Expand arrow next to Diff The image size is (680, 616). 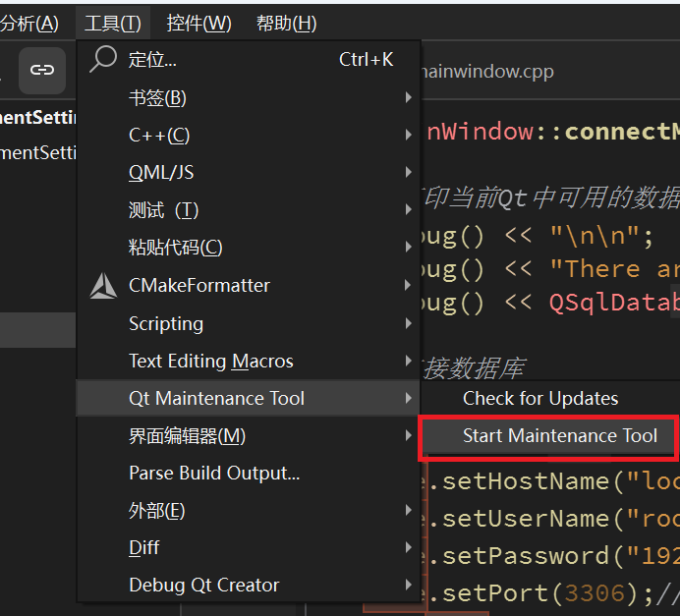click(408, 547)
